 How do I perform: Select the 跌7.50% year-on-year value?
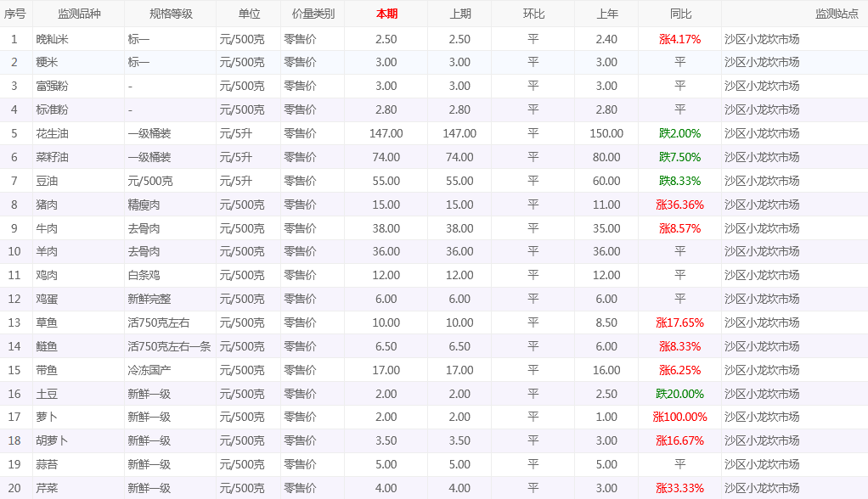[x=679, y=158]
